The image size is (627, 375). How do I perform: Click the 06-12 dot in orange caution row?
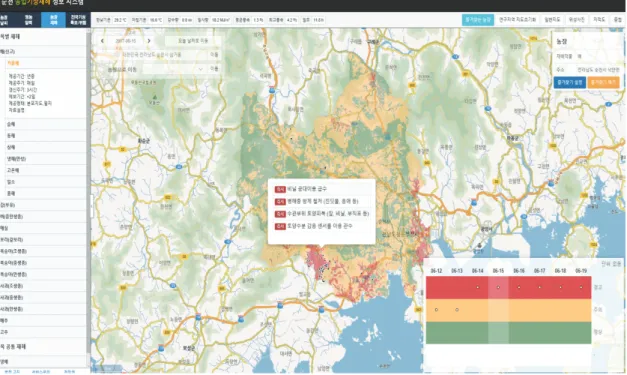click(x=436, y=310)
